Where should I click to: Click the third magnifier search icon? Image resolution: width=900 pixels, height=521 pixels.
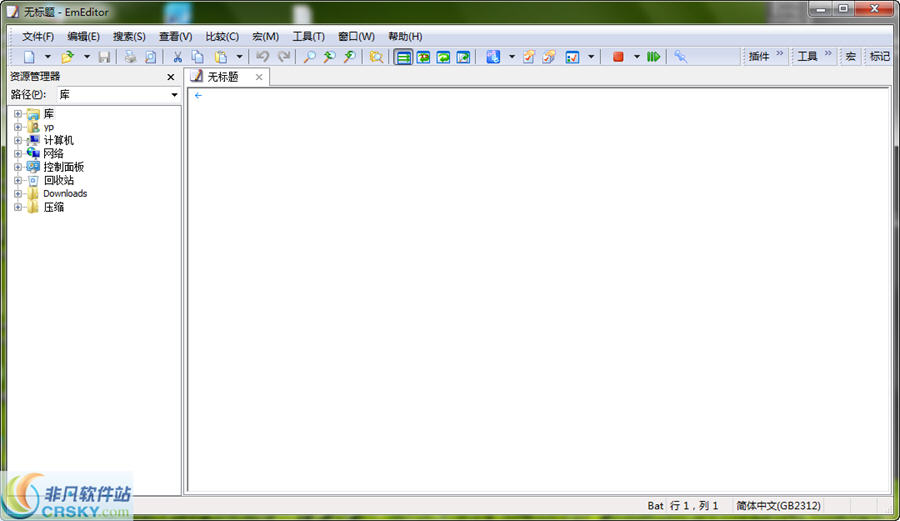pyautogui.click(x=350, y=57)
